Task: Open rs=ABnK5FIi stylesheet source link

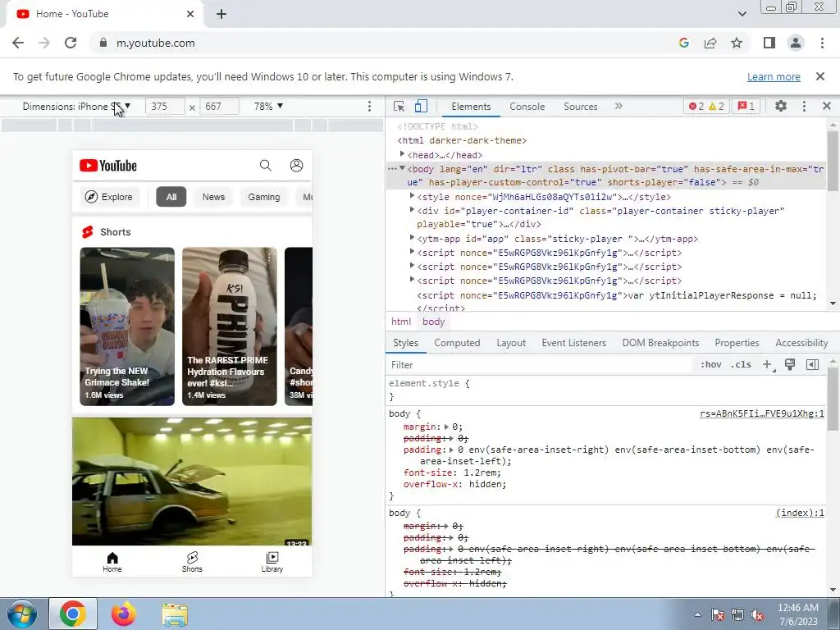Action: 762,413
